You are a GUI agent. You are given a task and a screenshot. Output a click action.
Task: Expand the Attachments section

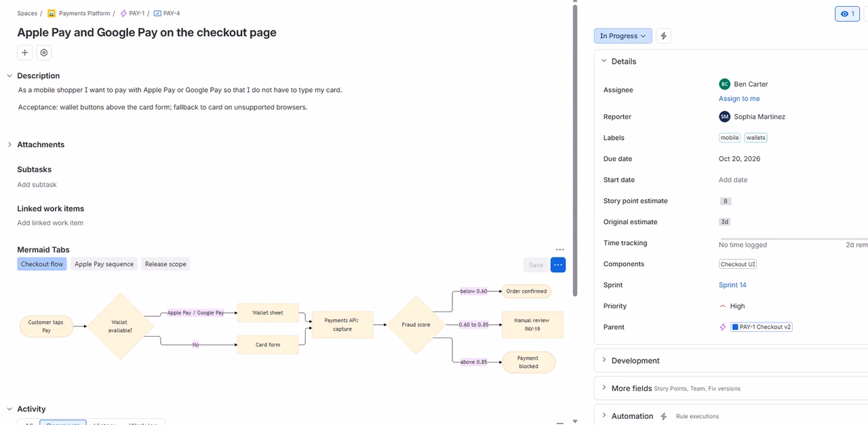pos(9,145)
